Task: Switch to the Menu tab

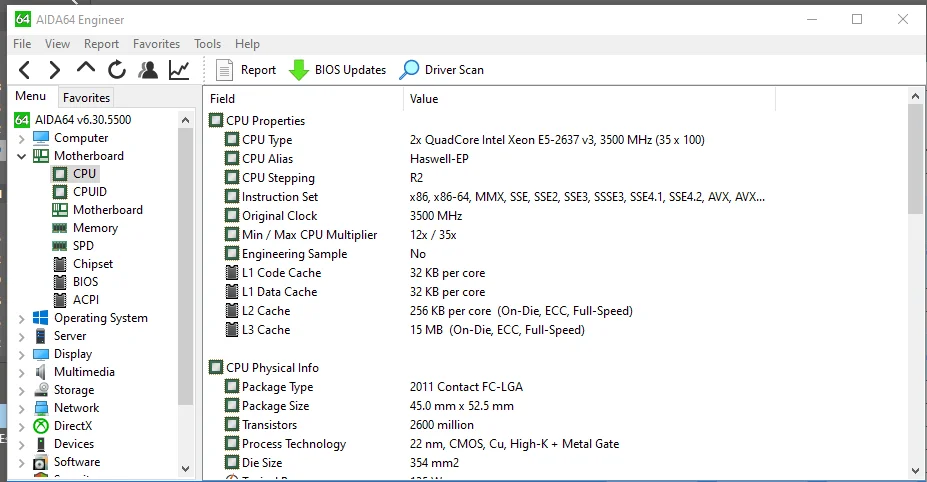Action: (31, 96)
